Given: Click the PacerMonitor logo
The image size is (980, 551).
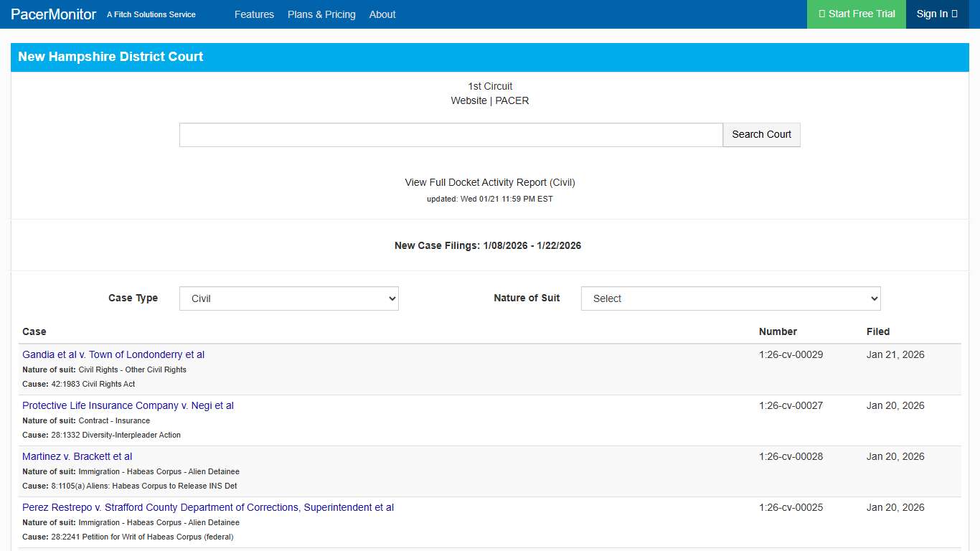Looking at the screenshot, I should (53, 14).
